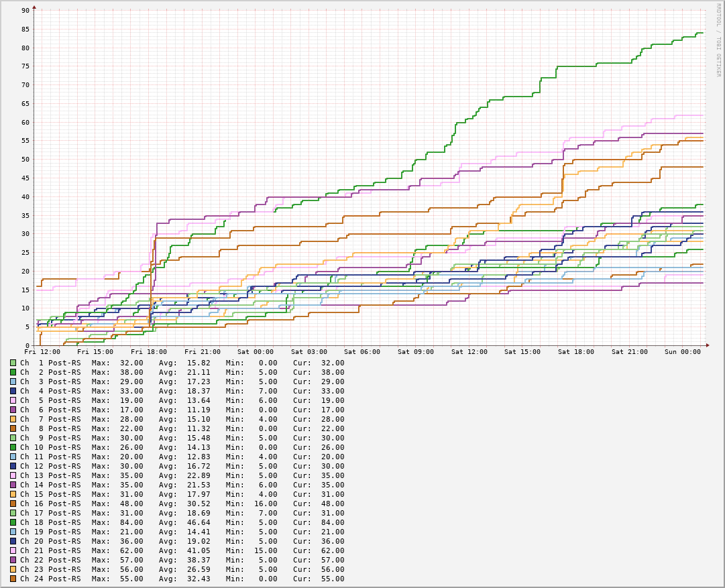The image size is (725, 588).
Task: Click the Ch 21 Post-RS pink legend swatch
Action: click(13, 550)
